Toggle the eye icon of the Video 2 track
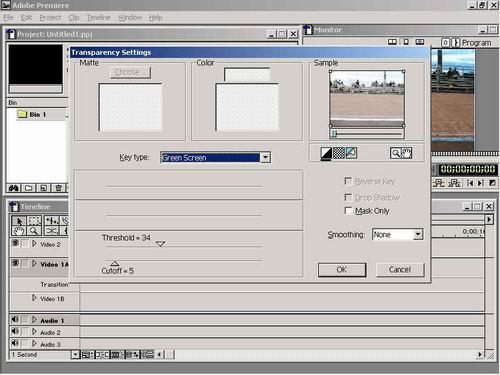 [15, 243]
